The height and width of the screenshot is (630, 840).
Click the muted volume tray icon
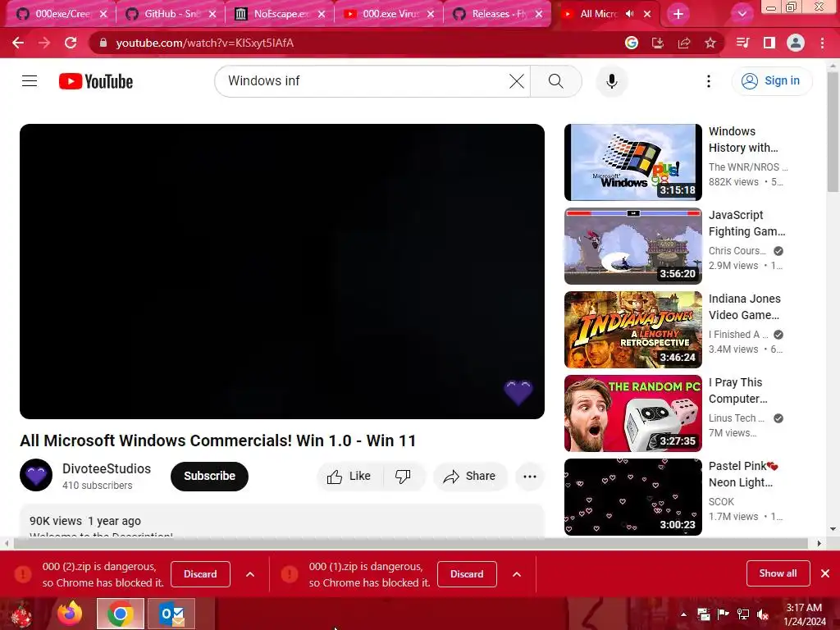[762, 614]
